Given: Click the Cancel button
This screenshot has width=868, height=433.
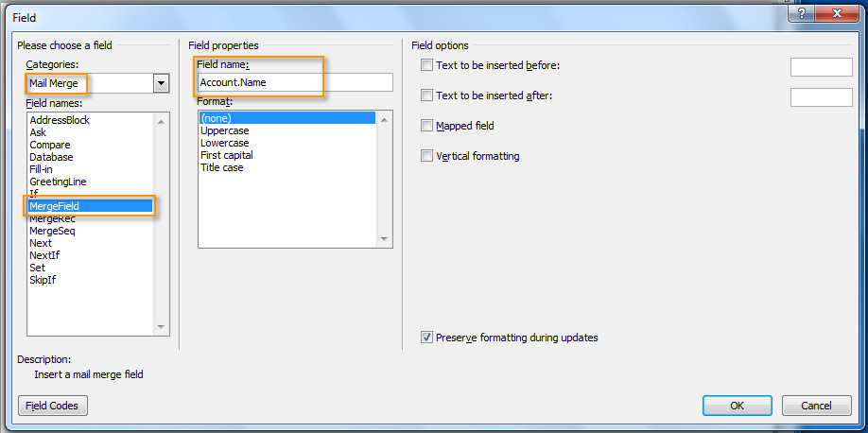Looking at the screenshot, I should (x=816, y=406).
